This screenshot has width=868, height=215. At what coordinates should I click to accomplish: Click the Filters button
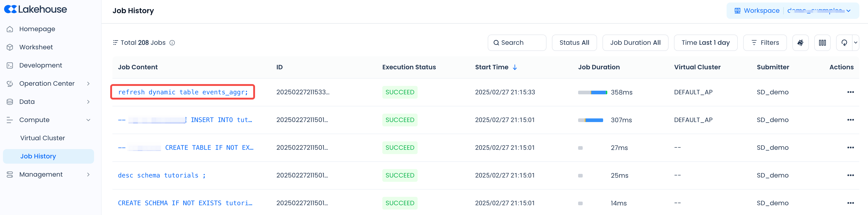coord(765,43)
